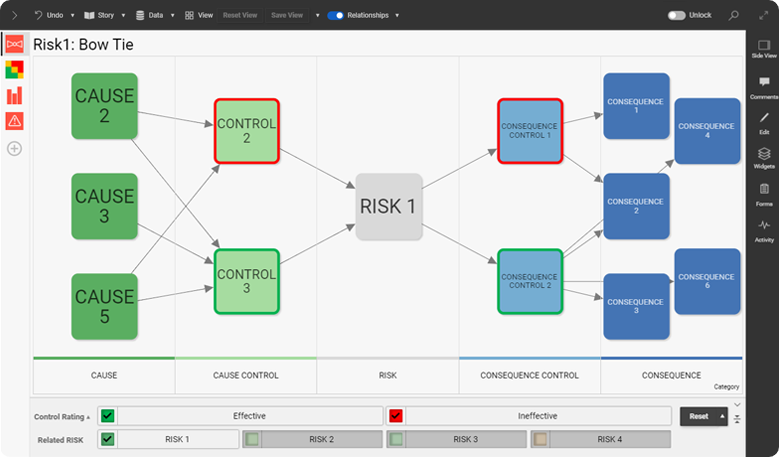The image size is (779, 457).
Task: Open the Widgets panel
Action: pos(764,157)
